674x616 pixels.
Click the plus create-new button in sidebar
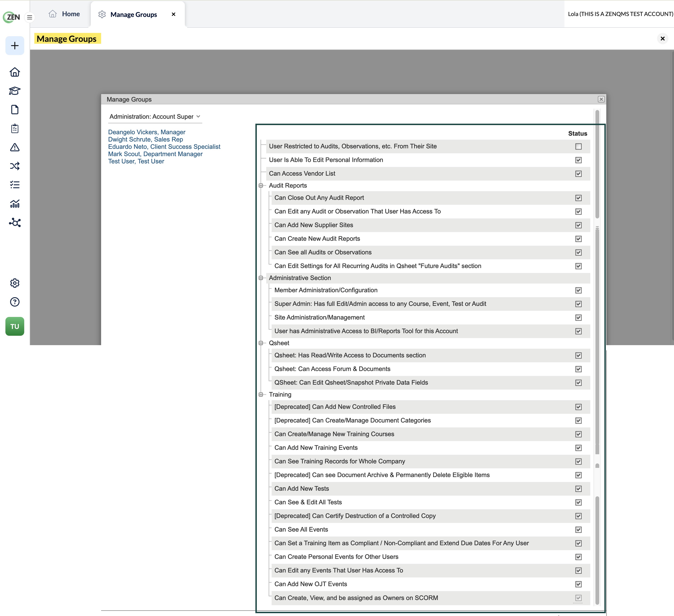[15, 45]
